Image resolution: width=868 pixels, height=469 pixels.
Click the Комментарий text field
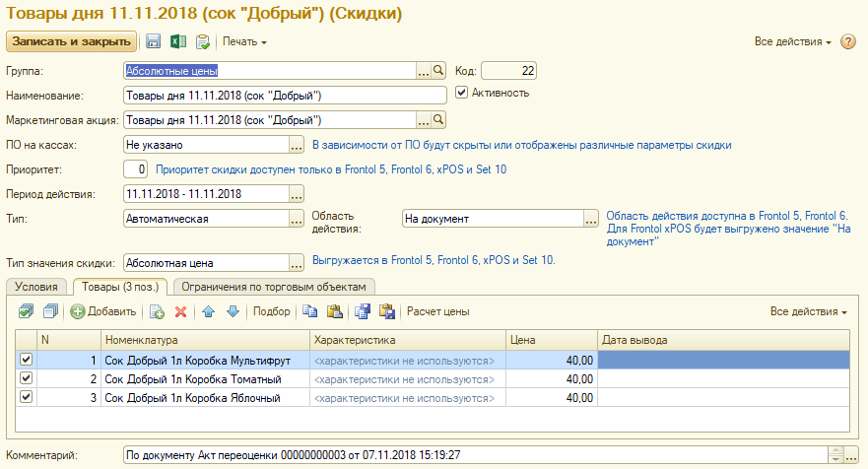coord(476,455)
